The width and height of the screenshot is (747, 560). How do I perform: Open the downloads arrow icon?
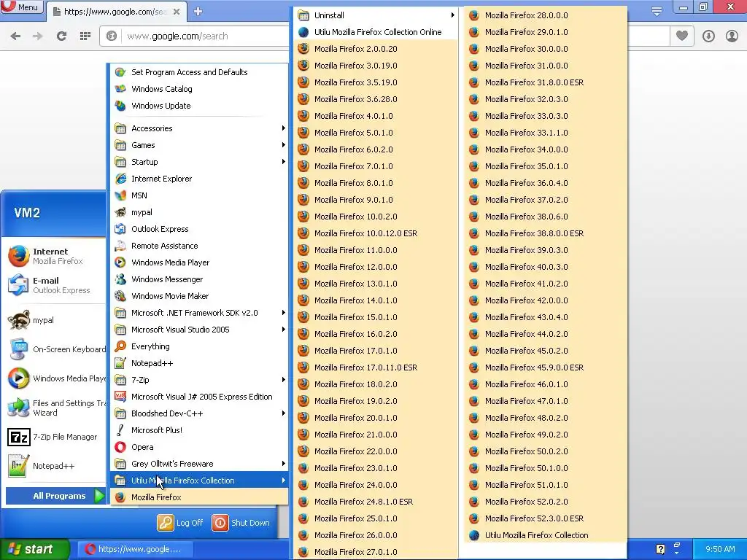pos(708,36)
